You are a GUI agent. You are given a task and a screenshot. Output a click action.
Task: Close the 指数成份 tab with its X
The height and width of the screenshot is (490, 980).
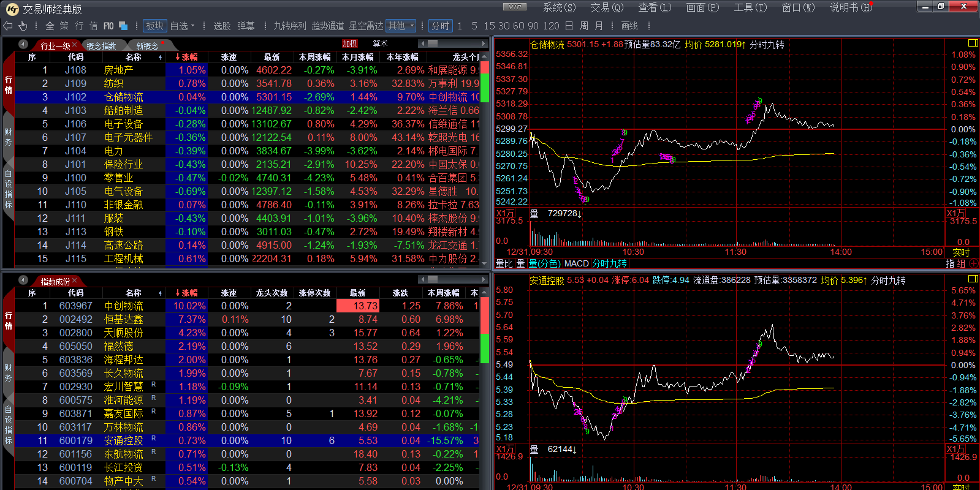point(75,281)
